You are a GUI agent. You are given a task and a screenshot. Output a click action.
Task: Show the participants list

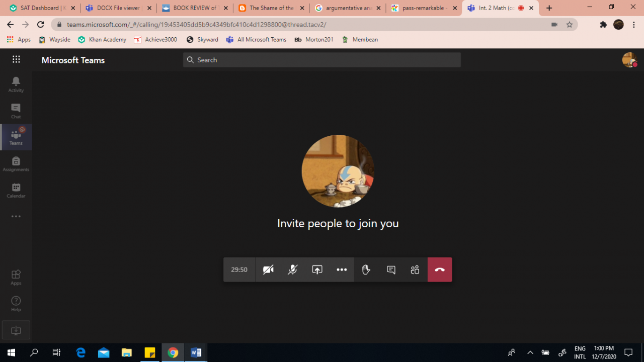click(x=415, y=270)
